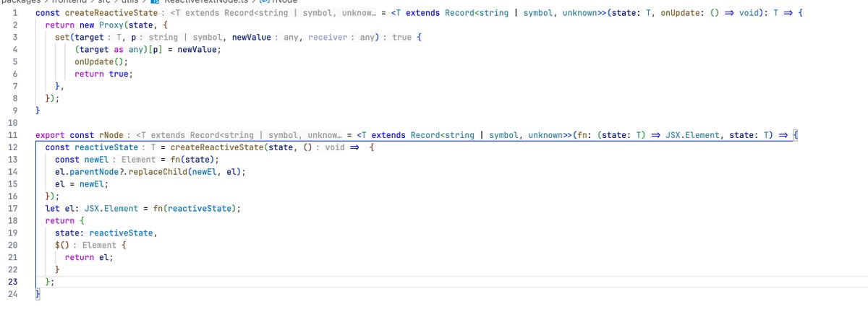The image size is (868, 320).
Task: Click the set trap method name on line 3
Action: pyautogui.click(x=62, y=37)
